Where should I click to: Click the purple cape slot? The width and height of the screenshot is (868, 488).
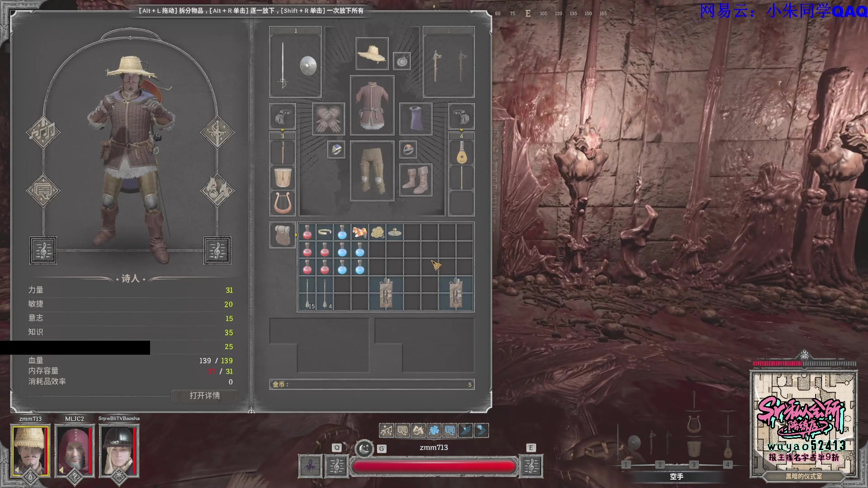(x=416, y=119)
